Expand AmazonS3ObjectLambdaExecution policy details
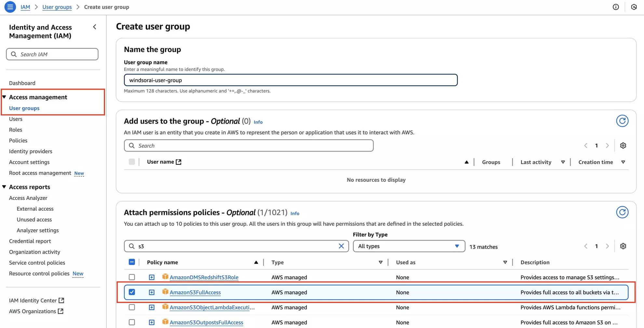 click(x=152, y=307)
